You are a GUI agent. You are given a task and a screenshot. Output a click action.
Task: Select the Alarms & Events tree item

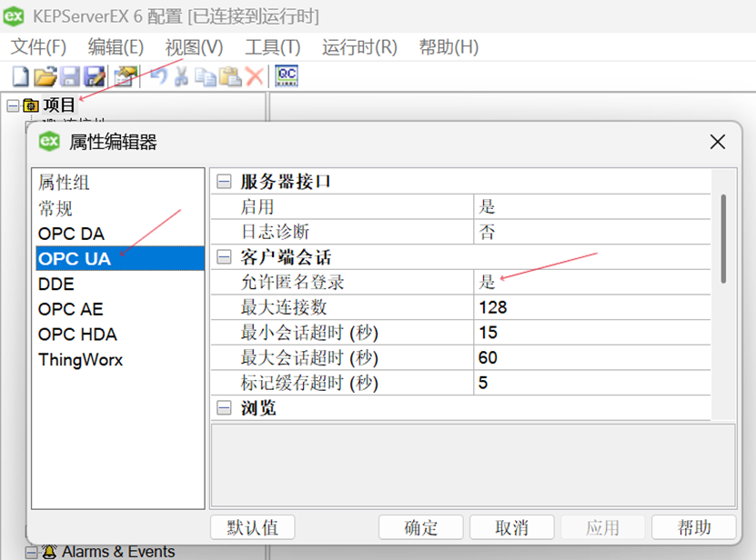[x=118, y=552]
